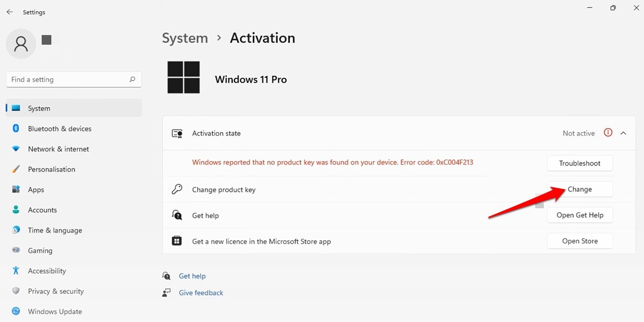Click the Open Store button
The width and height of the screenshot is (644, 322).
tap(580, 241)
